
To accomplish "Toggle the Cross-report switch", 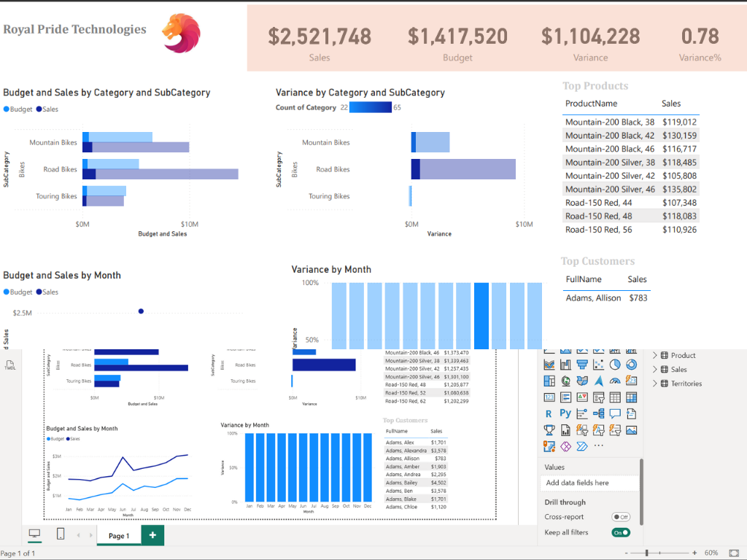I will [x=621, y=517].
